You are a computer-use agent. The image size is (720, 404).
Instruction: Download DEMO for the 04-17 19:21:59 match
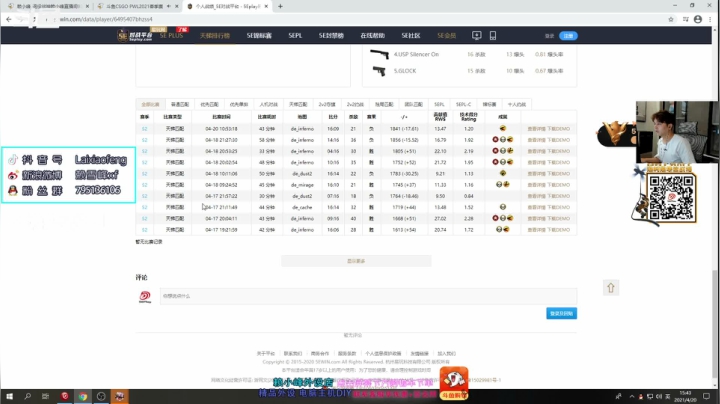559,230
